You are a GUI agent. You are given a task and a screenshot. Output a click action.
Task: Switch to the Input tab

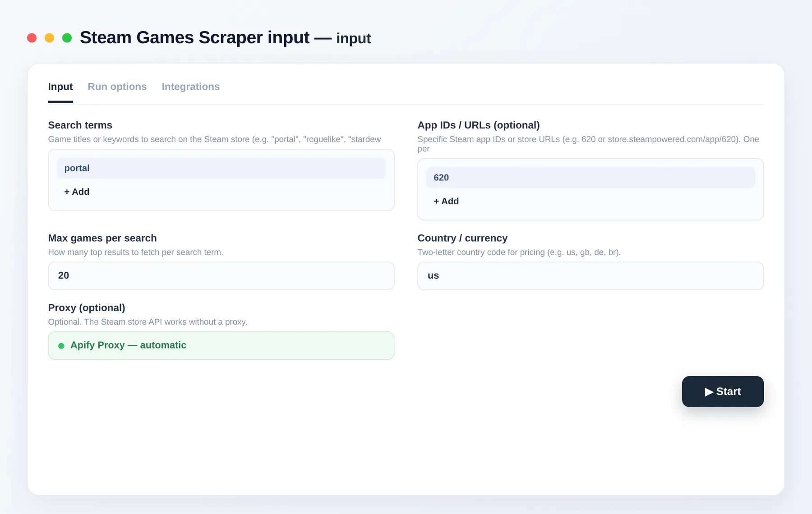point(60,87)
